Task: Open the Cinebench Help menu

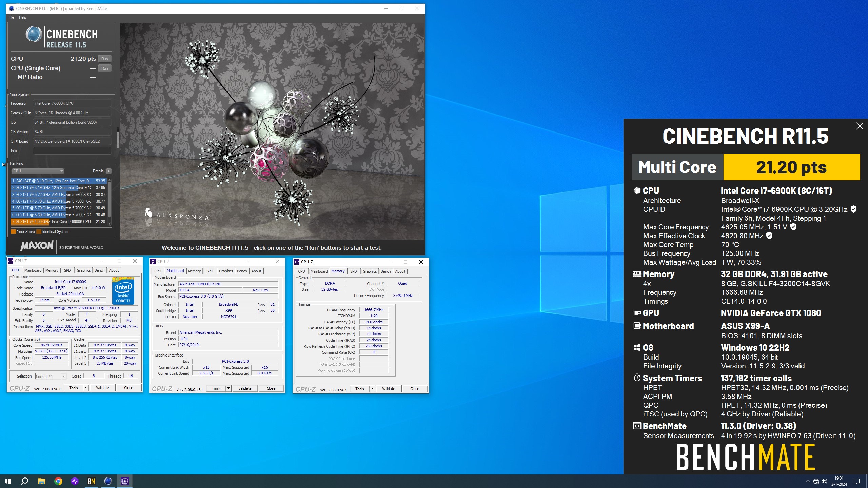Action: [22, 17]
